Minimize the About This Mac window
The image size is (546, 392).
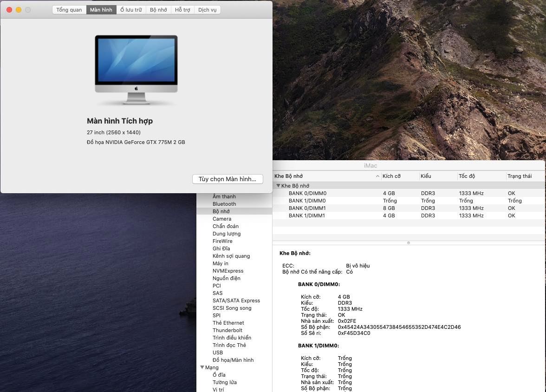(19, 10)
